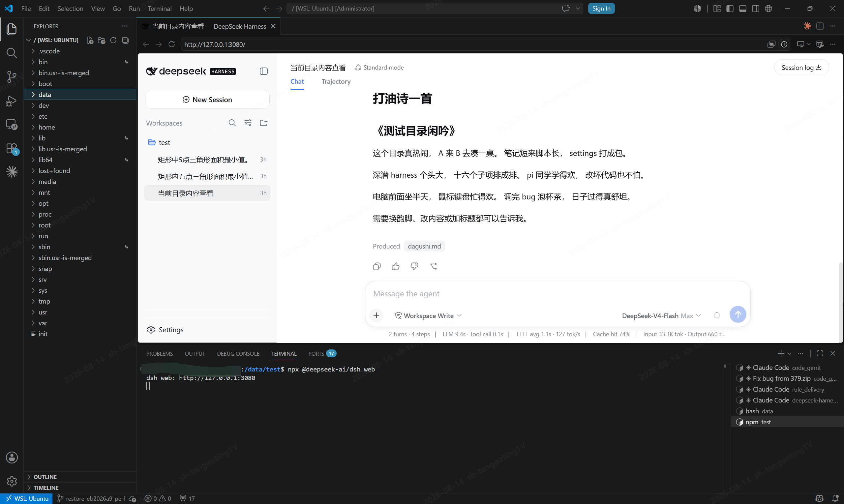Expand the TIMELINE section
This screenshot has height=504, width=844.
[80, 488]
